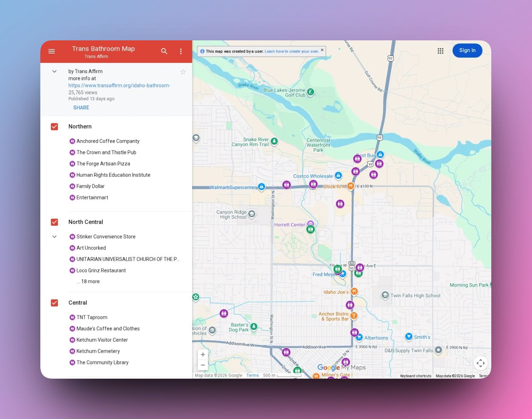Select Loco Grinz Restaurant entry
Image resolution: width=532 pixels, height=419 pixels.
[97, 270]
